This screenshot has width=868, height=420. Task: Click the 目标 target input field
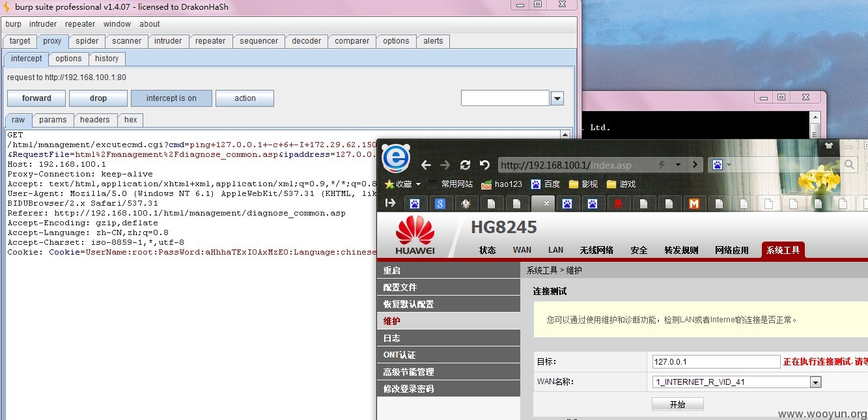[x=716, y=362]
